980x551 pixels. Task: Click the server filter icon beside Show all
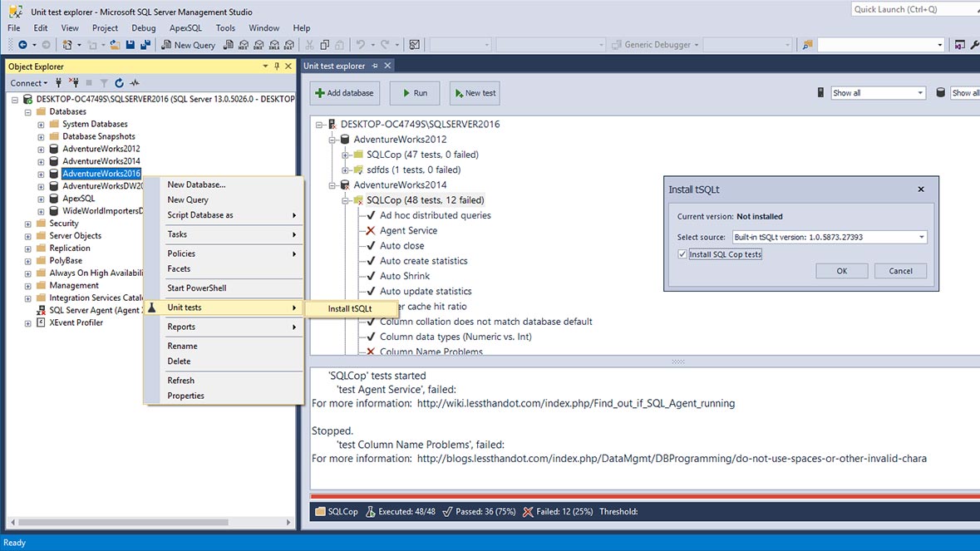[x=820, y=92]
